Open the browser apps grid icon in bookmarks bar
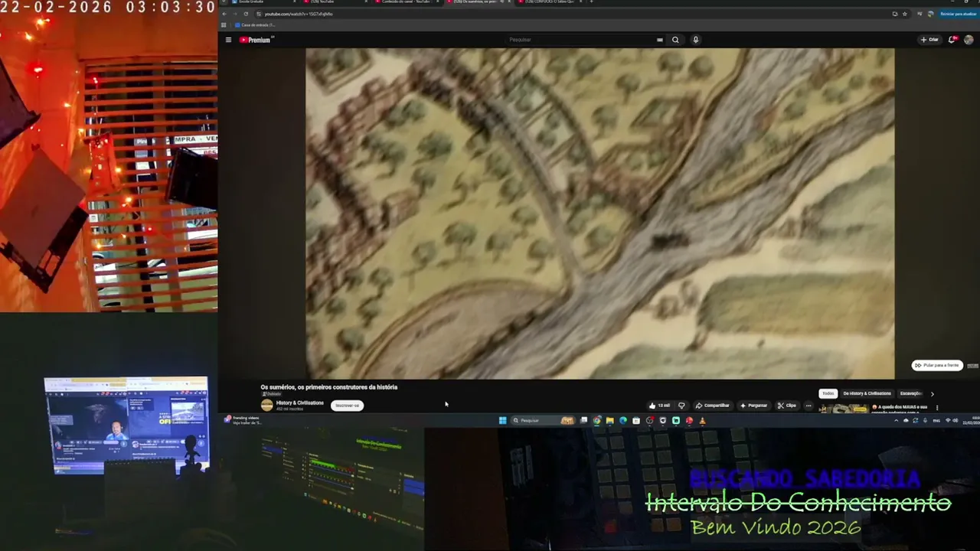 [x=224, y=25]
